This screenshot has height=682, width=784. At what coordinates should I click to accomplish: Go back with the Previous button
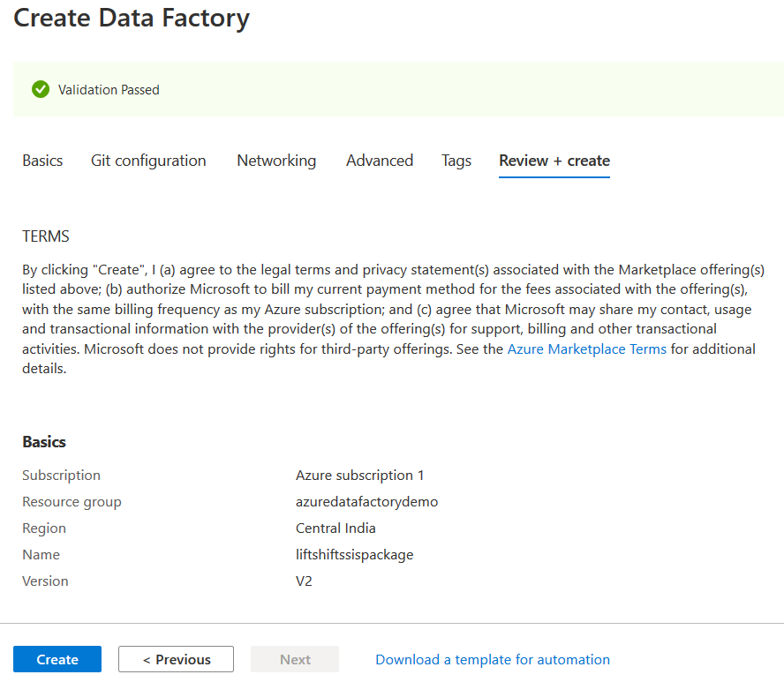[x=176, y=659]
